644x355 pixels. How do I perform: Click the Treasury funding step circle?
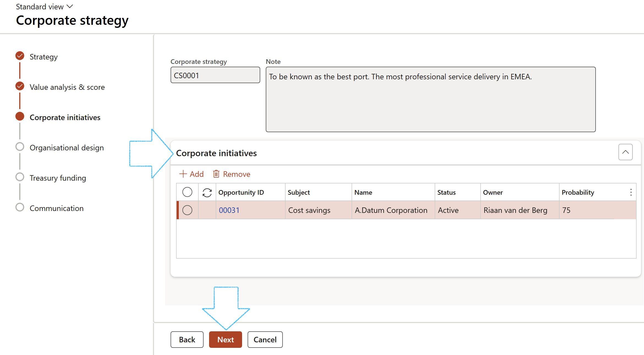tap(20, 177)
